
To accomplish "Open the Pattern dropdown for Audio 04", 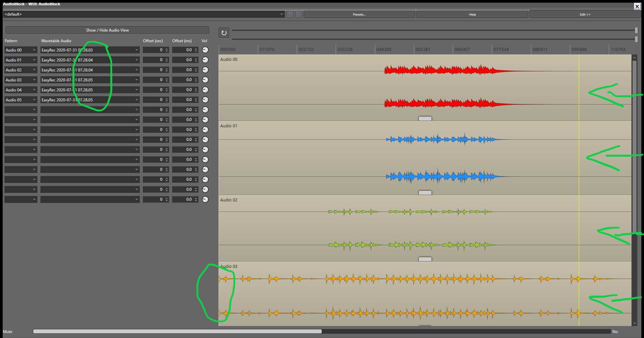I will (33, 90).
